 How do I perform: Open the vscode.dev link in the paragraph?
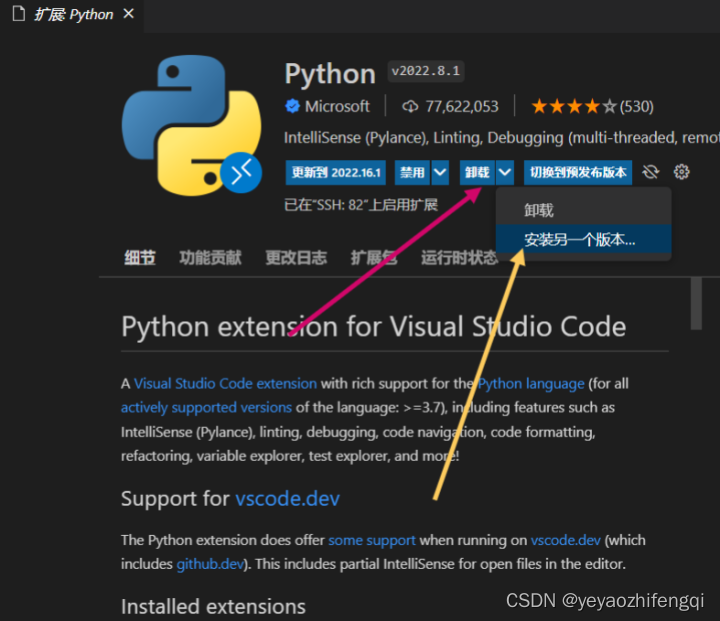tap(566, 540)
